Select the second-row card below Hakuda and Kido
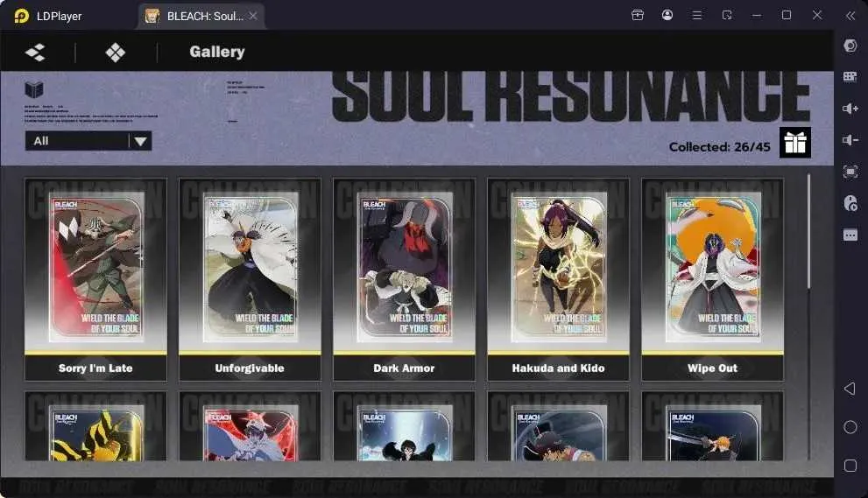This screenshot has height=498, width=868. [558, 426]
